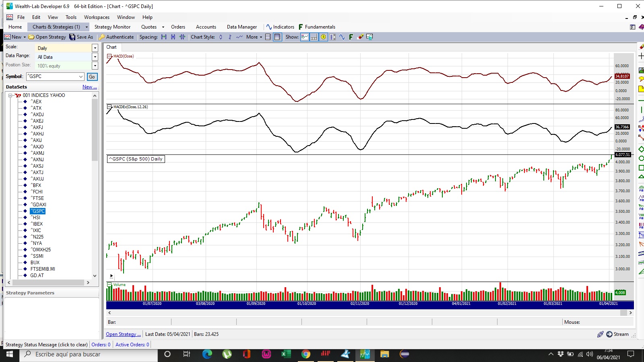Click the middle Spacing icon
The height and width of the screenshot is (362, 644).
pos(173,37)
